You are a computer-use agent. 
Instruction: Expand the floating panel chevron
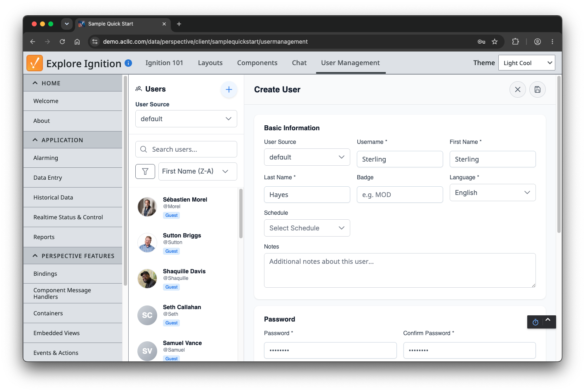tap(548, 320)
